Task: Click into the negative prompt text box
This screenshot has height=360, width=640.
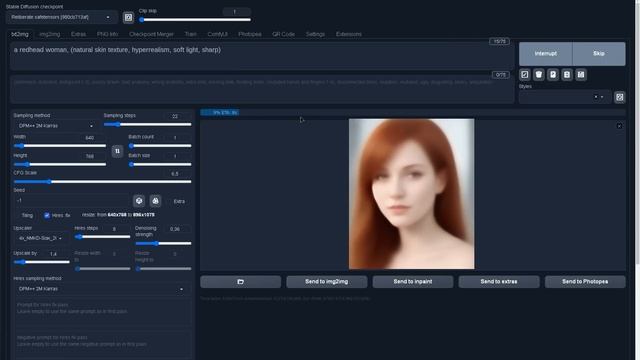Action: (x=262, y=89)
